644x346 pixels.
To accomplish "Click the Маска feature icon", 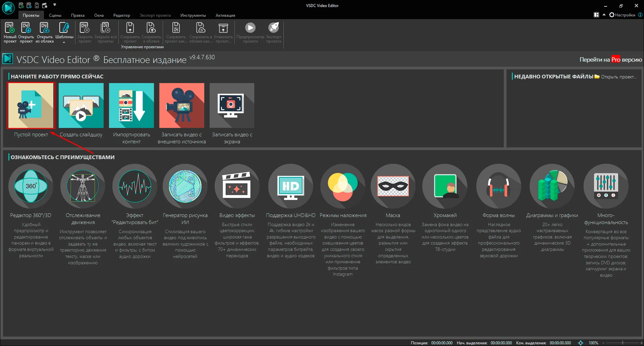I will click(393, 186).
